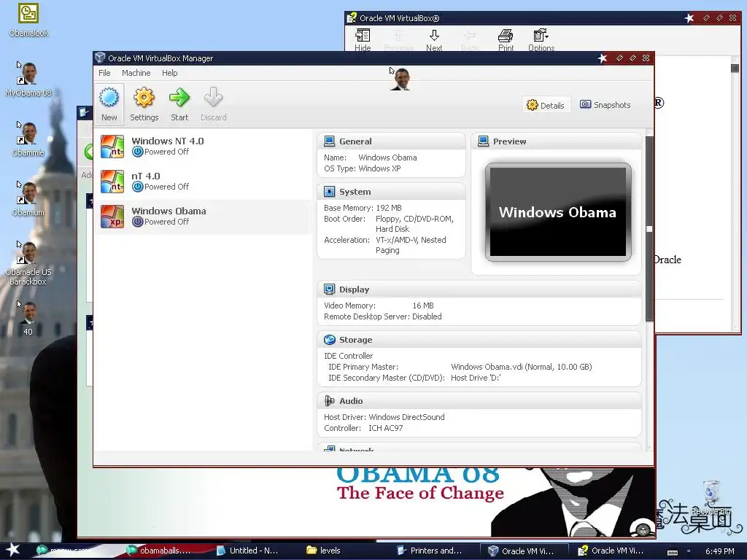
Task: Click the star Start button on taskbar
Action: (12, 550)
